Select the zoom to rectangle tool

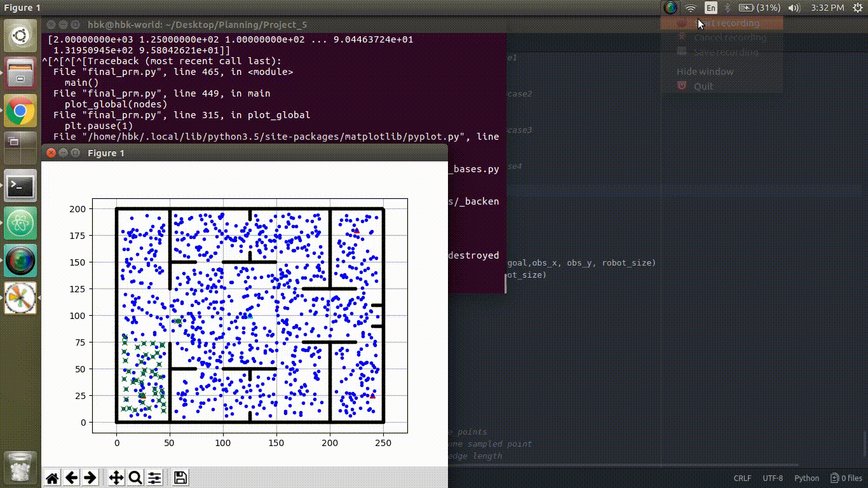coord(135,478)
